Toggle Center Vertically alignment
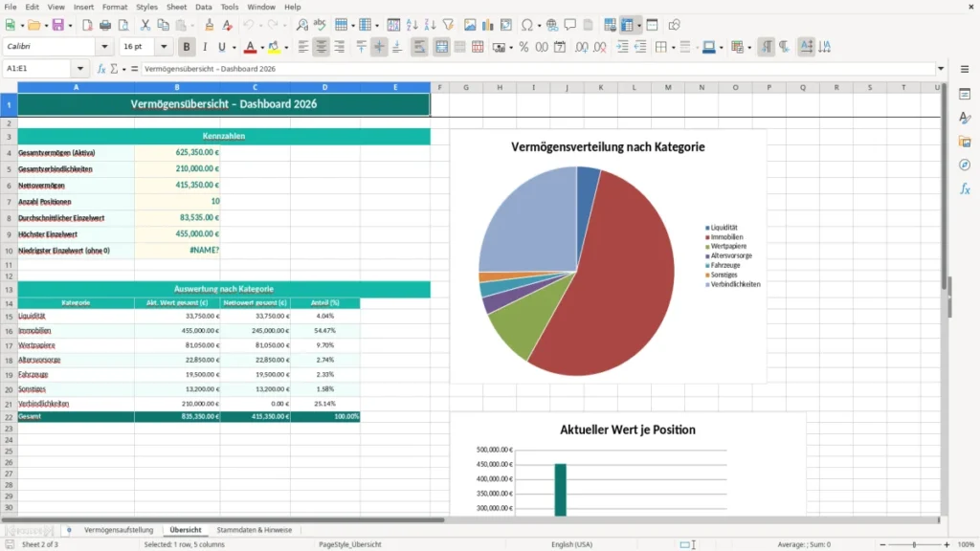This screenshot has width=980, height=551. pyautogui.click(x=379, y=47)
